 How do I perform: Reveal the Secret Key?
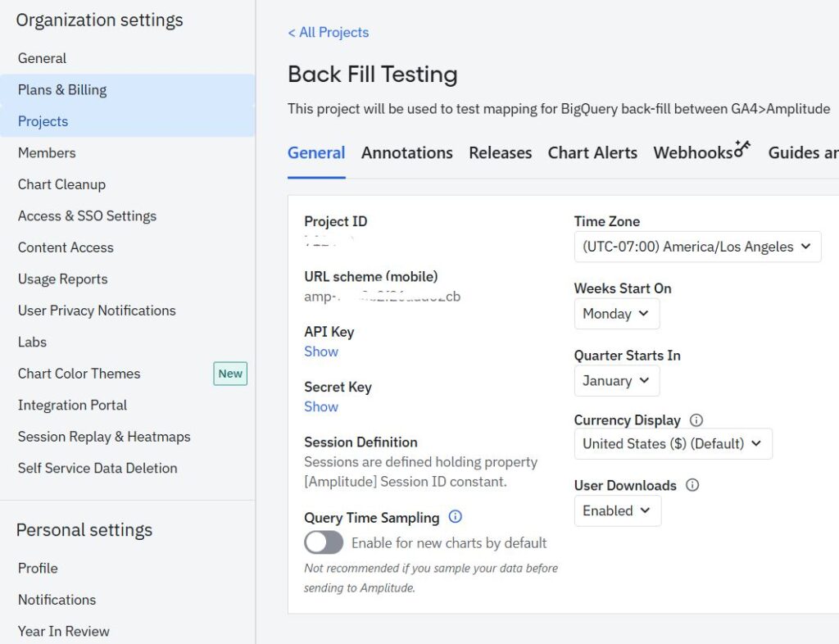[x=321, y=407]
